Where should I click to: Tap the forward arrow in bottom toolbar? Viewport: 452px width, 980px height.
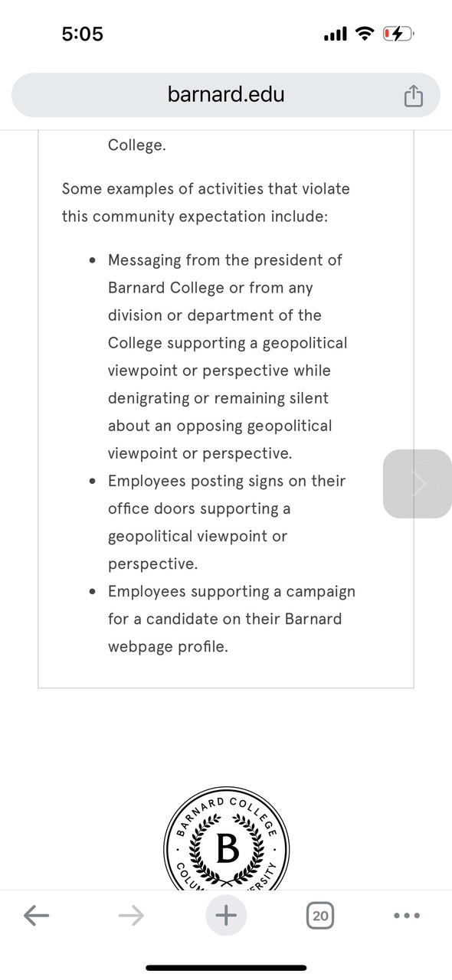(132, 915)
